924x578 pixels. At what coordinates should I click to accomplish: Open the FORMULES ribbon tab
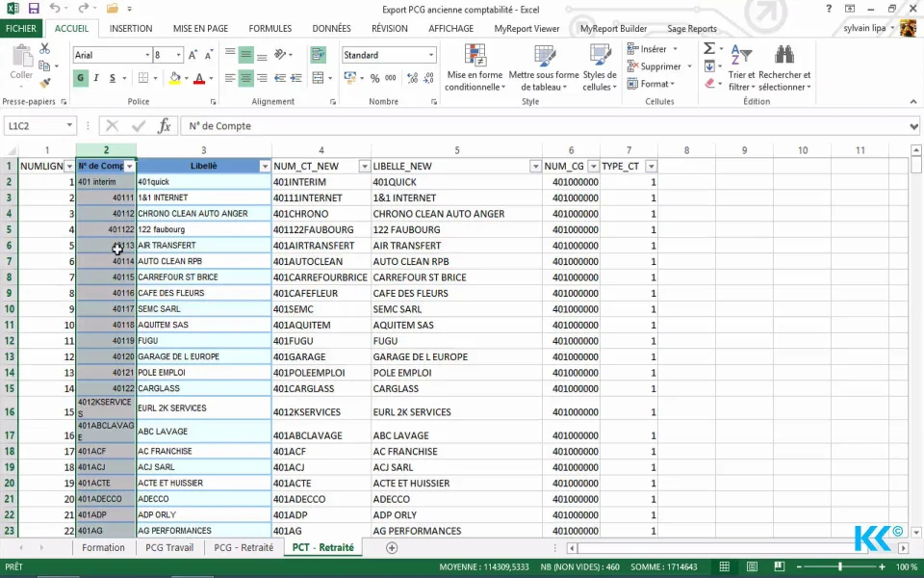coord(269,28)
